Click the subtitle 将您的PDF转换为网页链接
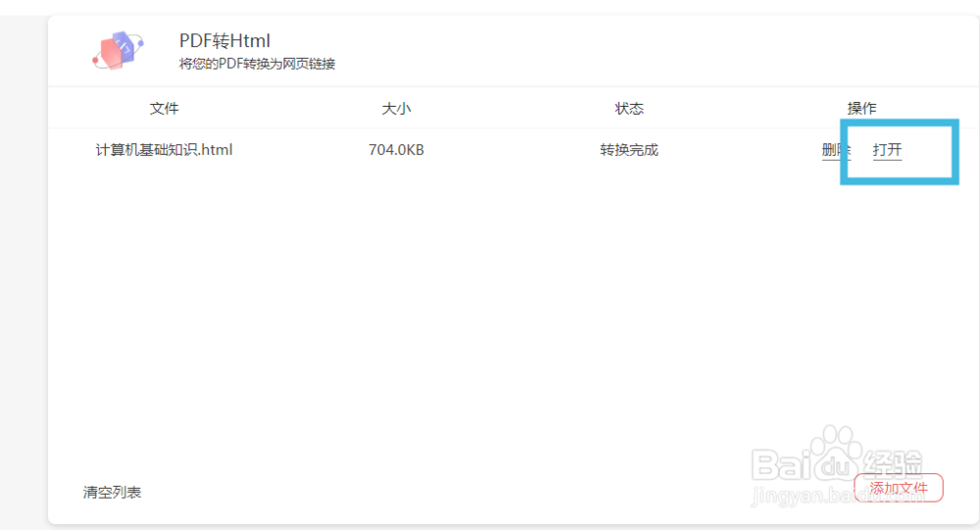This screenshot has width=980, height=530. (257, 64)
